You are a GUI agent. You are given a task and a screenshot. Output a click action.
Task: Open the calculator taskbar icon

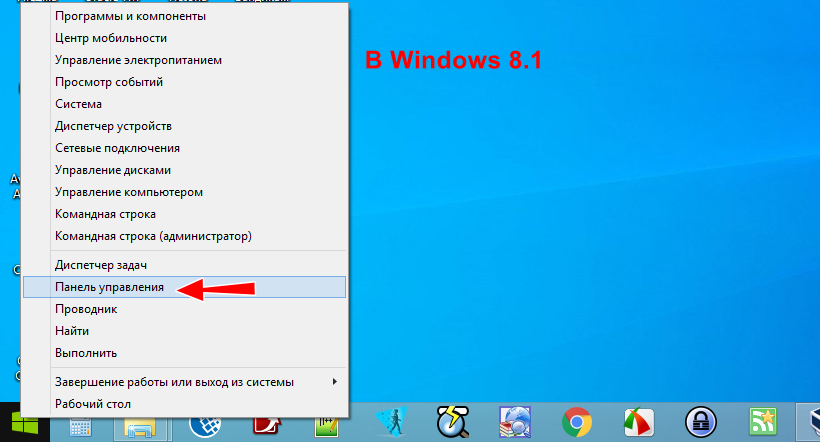coord(81,427)
